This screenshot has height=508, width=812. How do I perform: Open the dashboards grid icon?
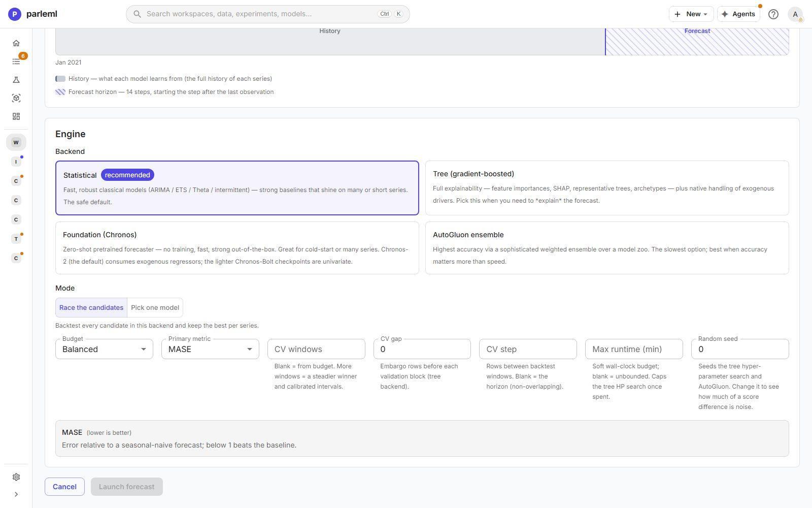point(16,116)
